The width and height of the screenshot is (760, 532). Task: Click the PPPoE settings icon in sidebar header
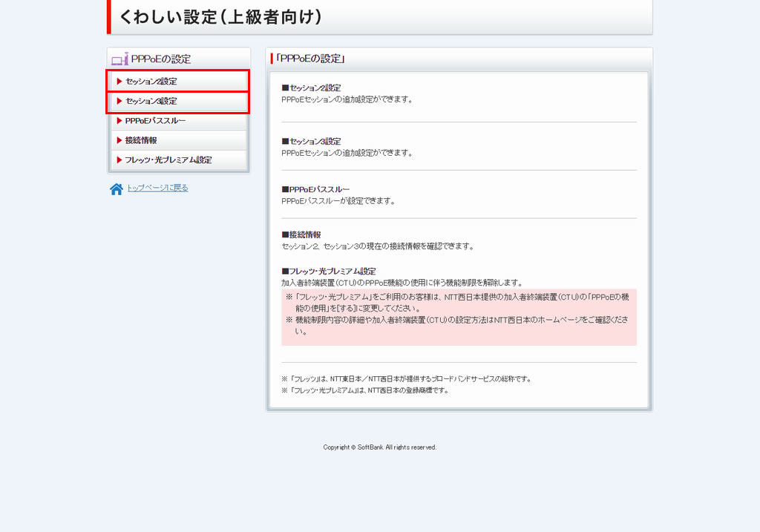coord(119,59)
